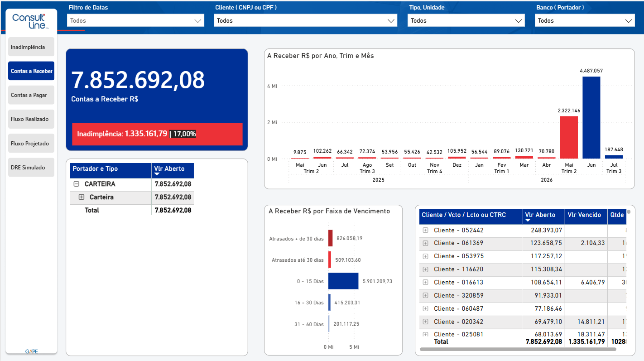This screenshot has width=644, height=361.
Task: Collapse the CARTEIRA row
Action: click(76, 184)
